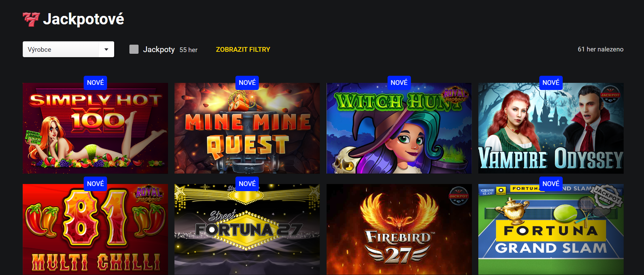The image size is (644, 275).
Task: Select the Vampire Odyssey game
Action: [x=551, y=128]
